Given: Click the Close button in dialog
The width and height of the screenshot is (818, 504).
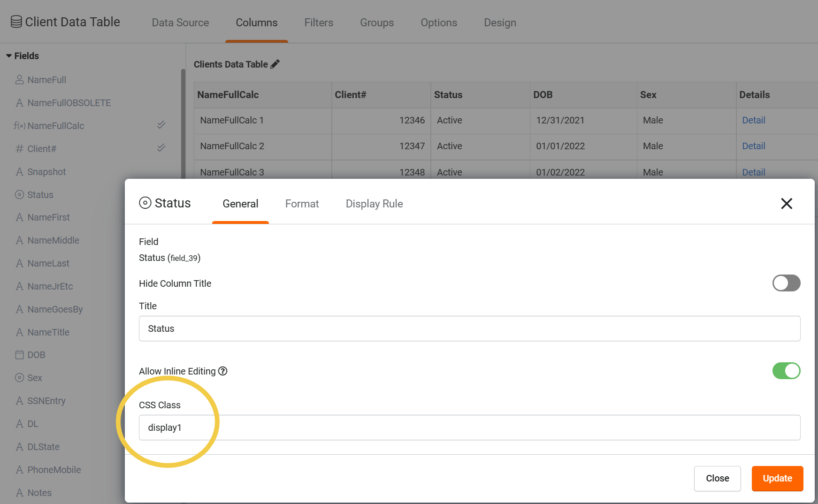Looking at the screenshot, I should tap(717, 478).
